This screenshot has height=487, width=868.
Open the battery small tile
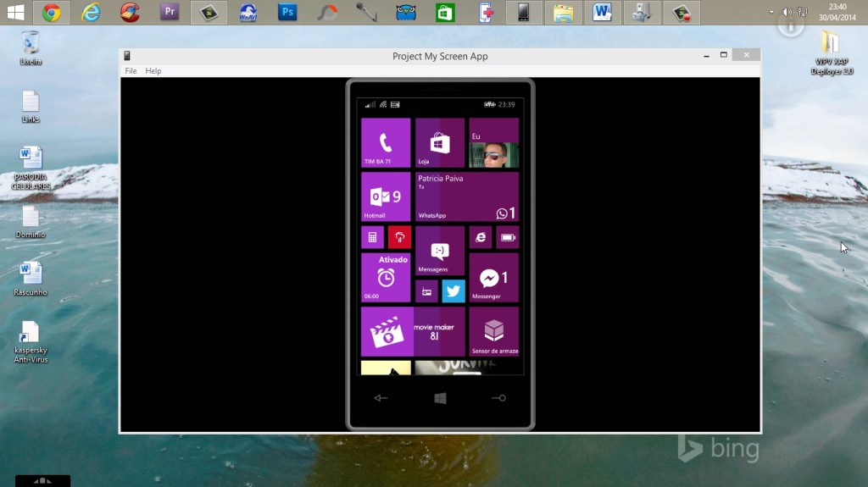pyautogui.click(x=508, y=237)
